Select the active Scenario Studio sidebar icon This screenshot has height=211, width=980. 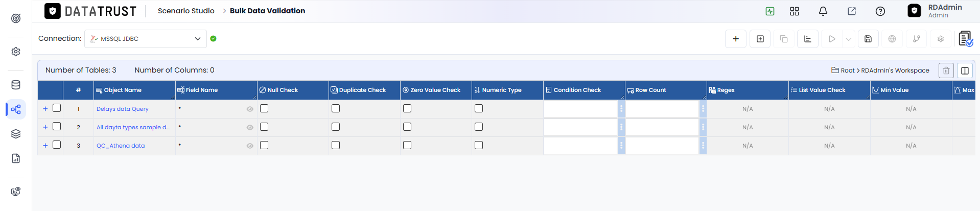[x=16, y=109]
